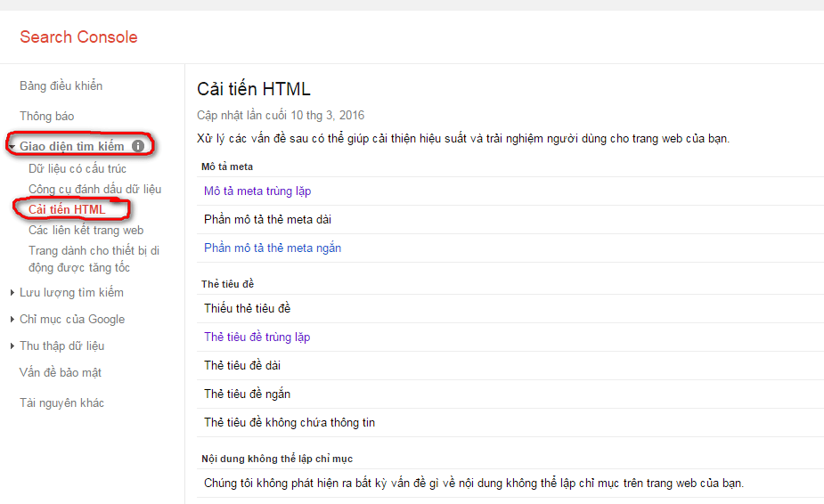Open Tài nguyên khác in sidebar
This screenshot has height=504, width=824.
(x=62, y=403)
